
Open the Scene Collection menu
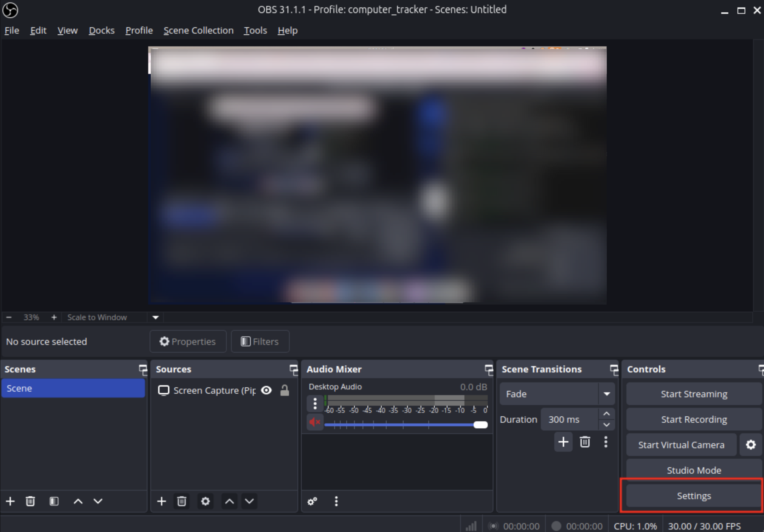198,31
